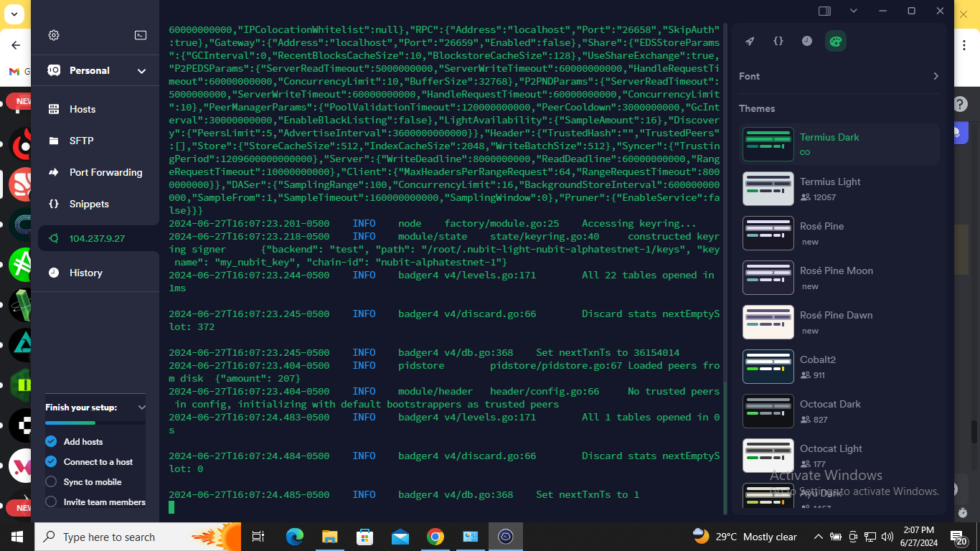Open the Hosts section
The height and width of the screenshot is (551, 980).
click(95, 109)
